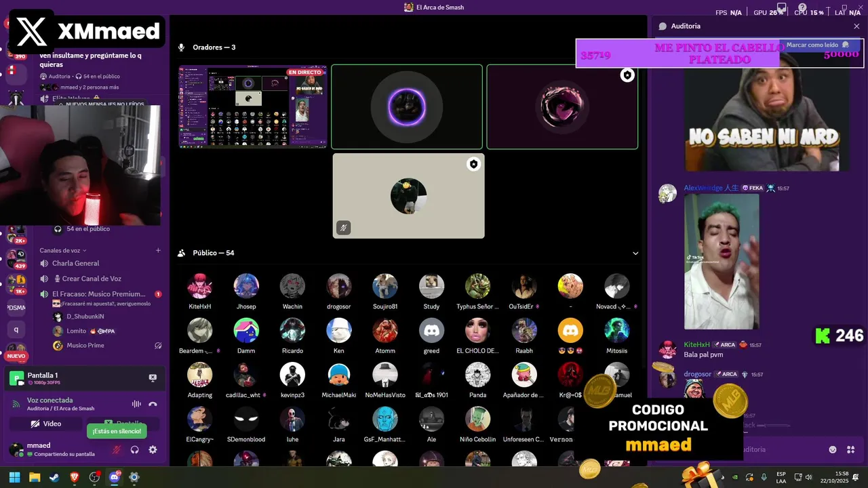Viewport: 868px width, 488px height.
Task: Click the Oradores microphone icon
Action: (x=181, y=47)
